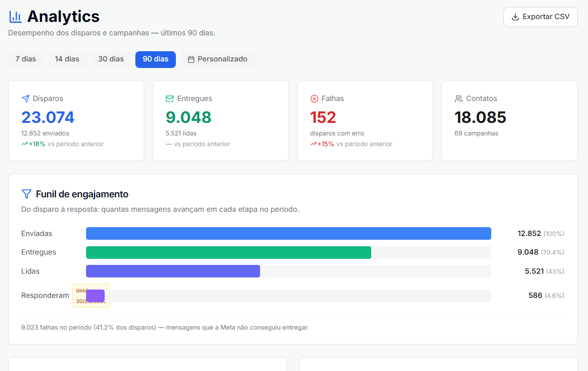Click the envelope check icon next to Entregues
Viewport: 588px width, 371px height.
pyautogui.click(x=170, y=99)
